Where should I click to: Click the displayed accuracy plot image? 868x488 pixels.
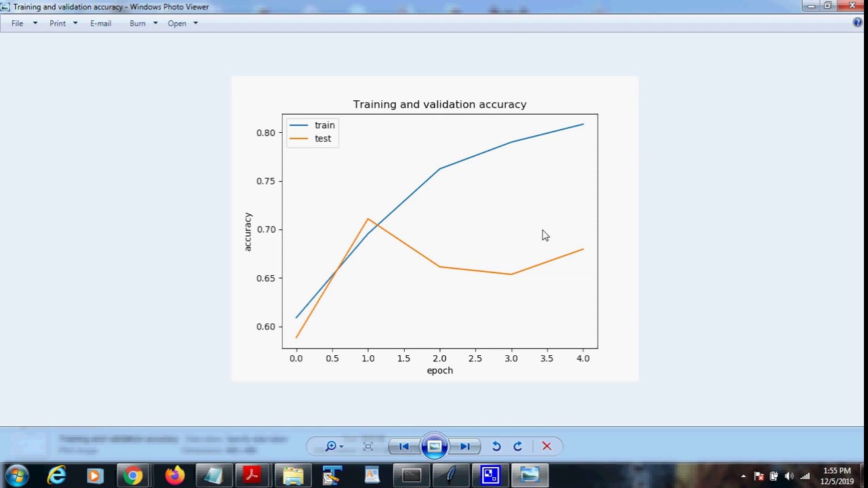point(435,229)
